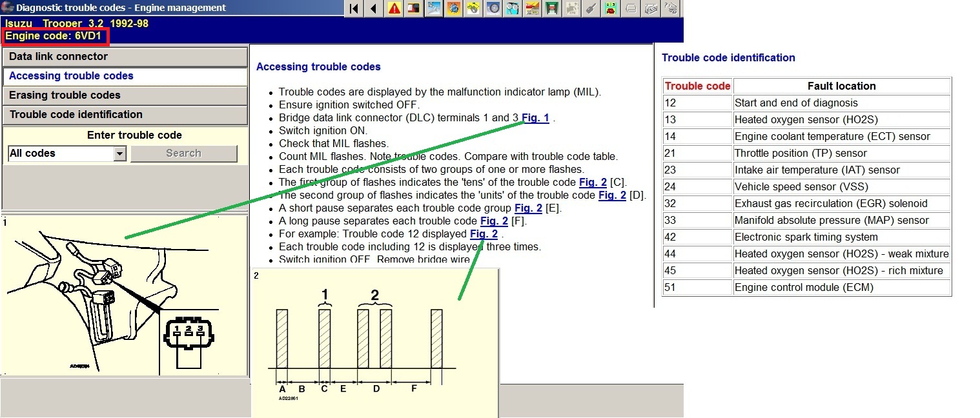
Task: Click the printer toolbar icon
Action: [631, 8]
